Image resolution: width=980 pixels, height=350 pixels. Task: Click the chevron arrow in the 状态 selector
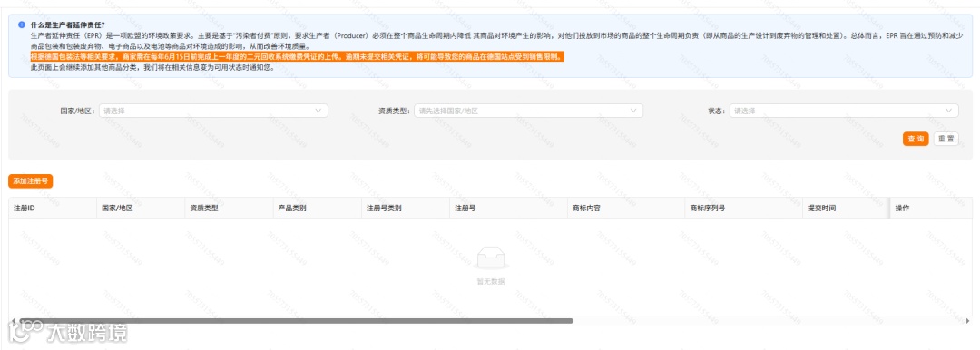(949, 111)
